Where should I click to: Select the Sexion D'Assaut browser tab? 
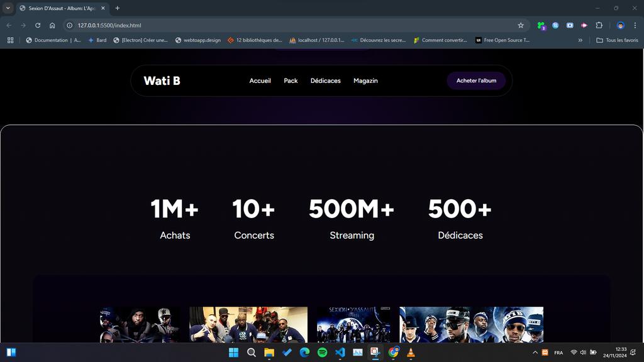point(62,8)
